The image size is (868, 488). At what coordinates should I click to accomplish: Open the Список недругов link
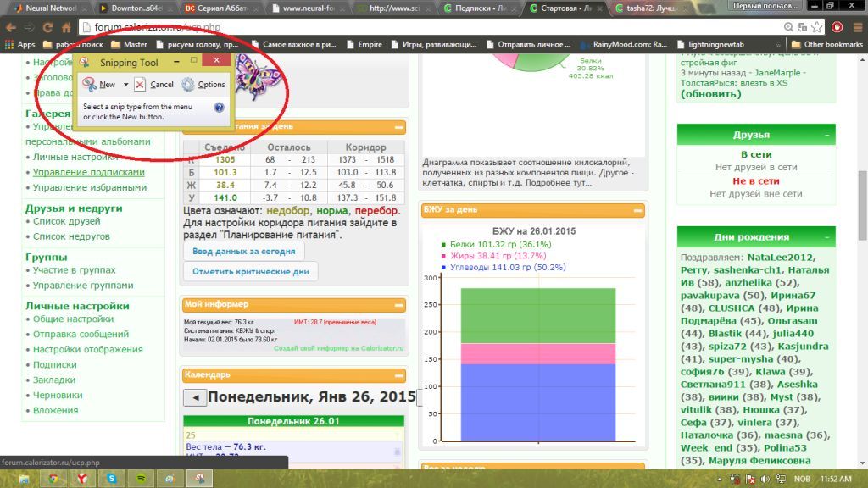coord(71,236)
